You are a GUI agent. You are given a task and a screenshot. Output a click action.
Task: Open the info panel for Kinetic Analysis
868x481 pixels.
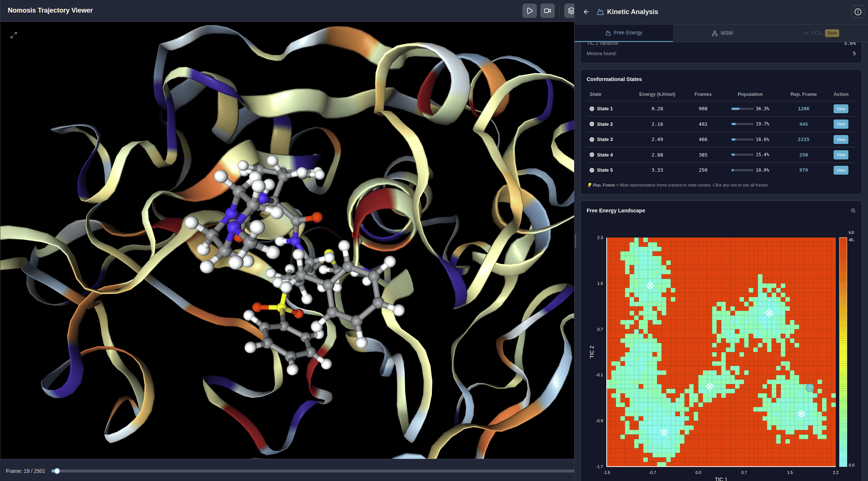pos(858,12)
